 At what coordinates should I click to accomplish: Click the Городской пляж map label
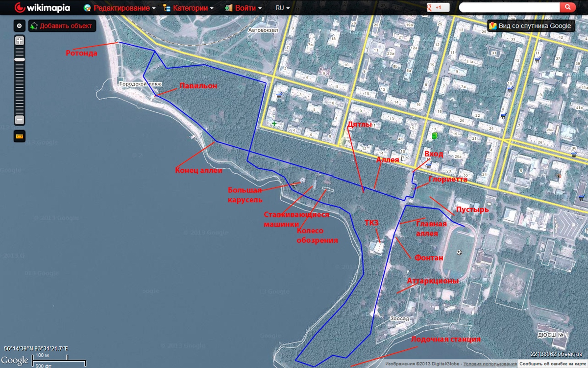click(141, 84)
